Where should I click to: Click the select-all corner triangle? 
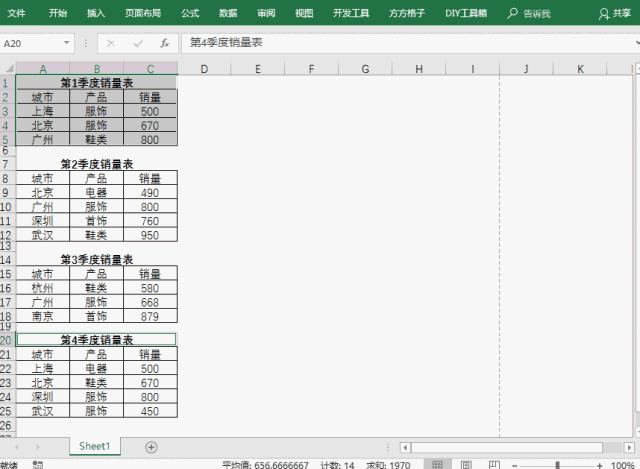[x=9, y=69]
